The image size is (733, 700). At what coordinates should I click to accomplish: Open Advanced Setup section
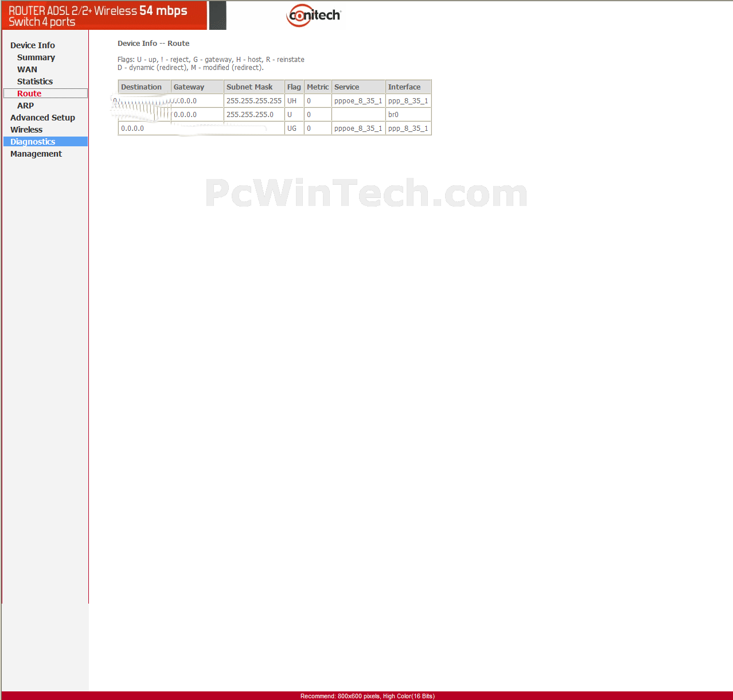tap(42, 118)
